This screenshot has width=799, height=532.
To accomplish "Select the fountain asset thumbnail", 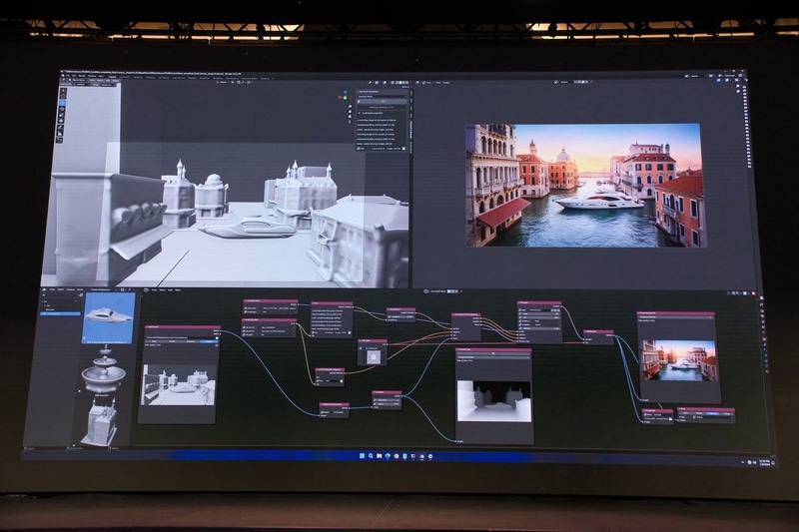I will point(104,369).
